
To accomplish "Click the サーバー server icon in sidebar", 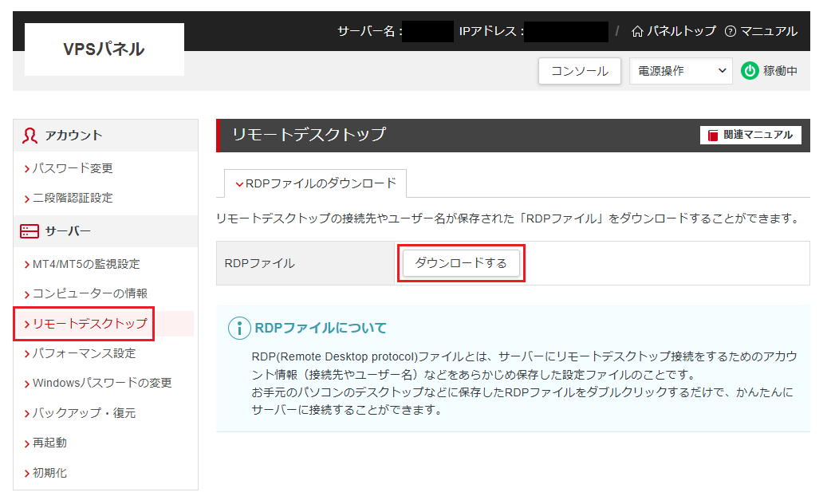I will point(30,231).
